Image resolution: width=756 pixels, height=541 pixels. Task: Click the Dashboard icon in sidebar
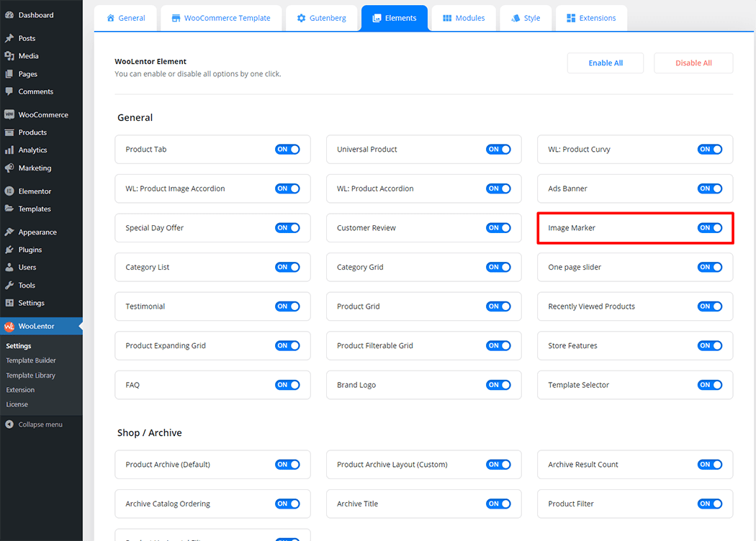pyautogui.click(x=9, y=15)
